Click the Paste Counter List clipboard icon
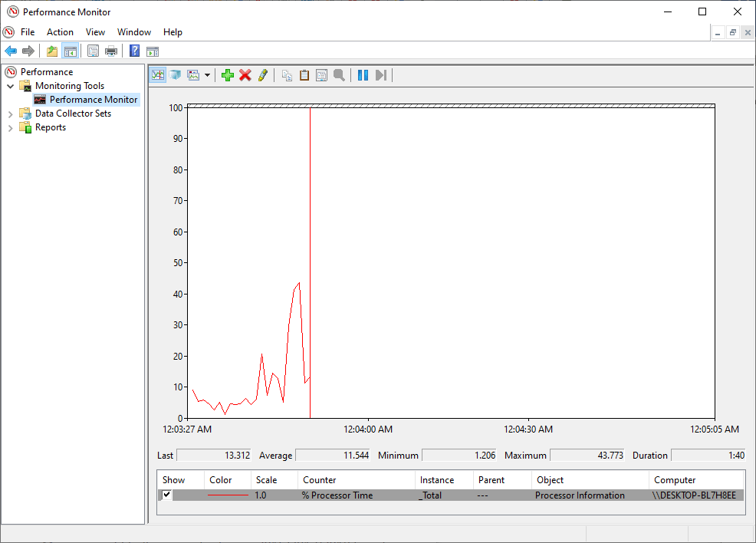Screen dimensions: 756x543 [x=304, y=74]
